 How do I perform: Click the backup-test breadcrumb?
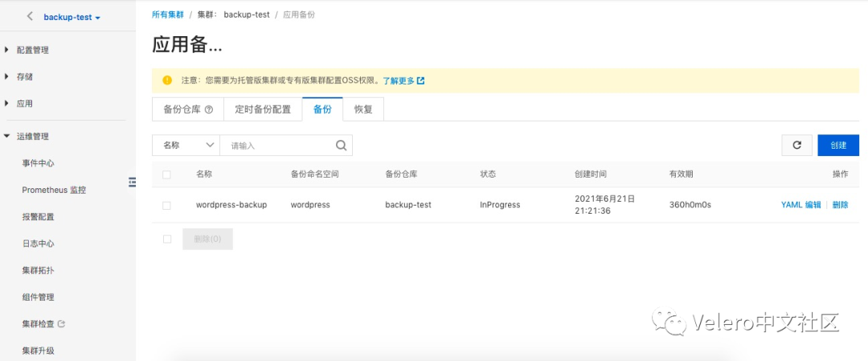point(247,14)
